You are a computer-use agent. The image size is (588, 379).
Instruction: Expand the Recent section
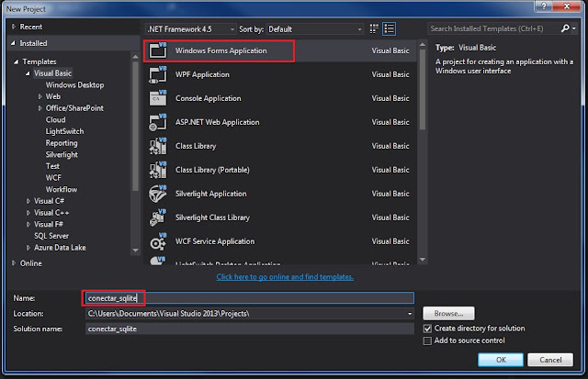14,27
